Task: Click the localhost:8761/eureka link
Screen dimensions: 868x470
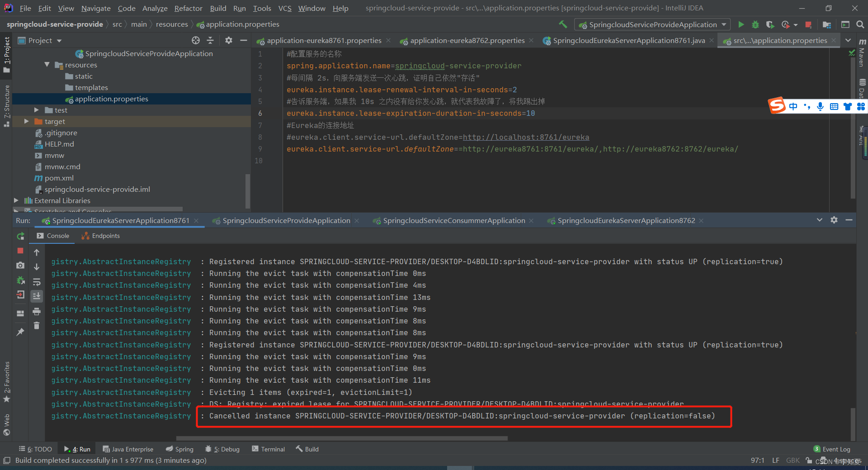Action: coord(526,137)
